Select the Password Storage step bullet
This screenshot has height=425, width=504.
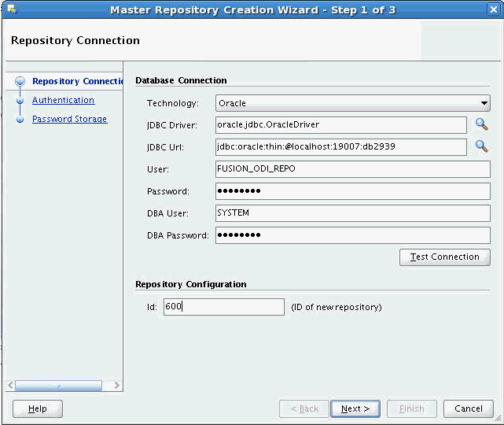(20, 120)
